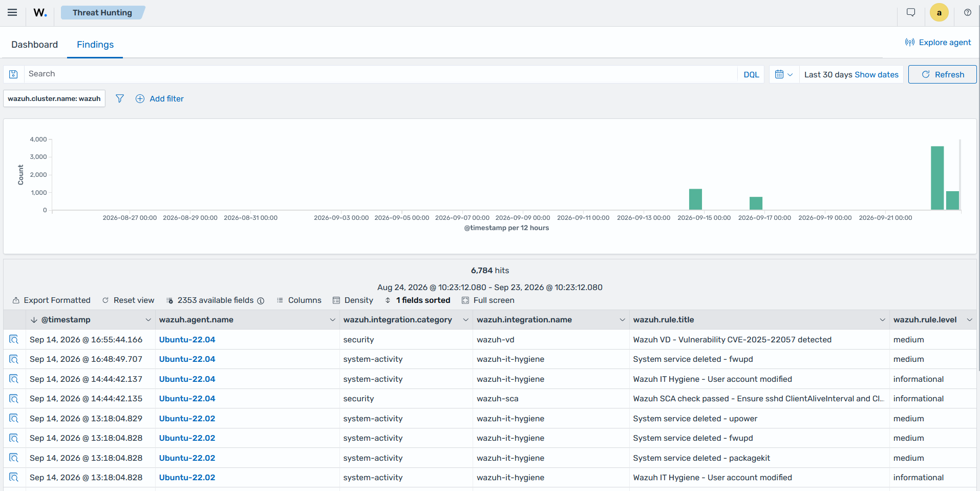This screenshot has width=980, height=491.
Task: Click Show dates link
Action: [877, 75]
